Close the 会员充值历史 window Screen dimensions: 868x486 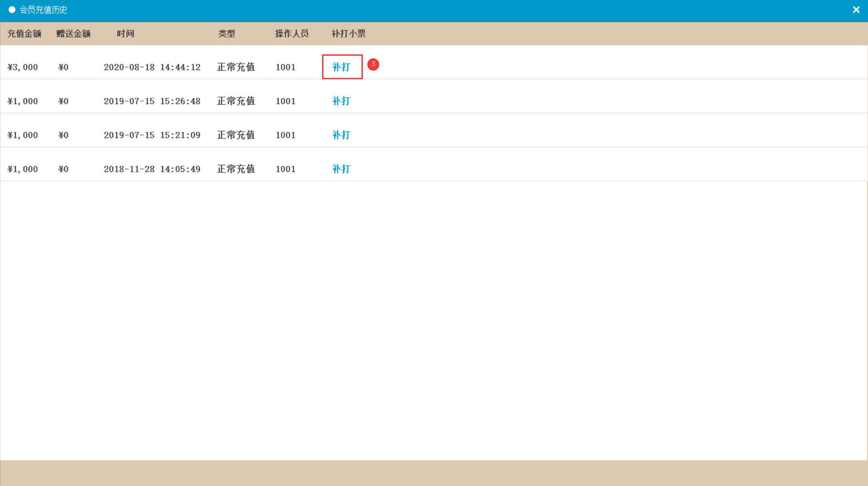[x=856, y=10]
